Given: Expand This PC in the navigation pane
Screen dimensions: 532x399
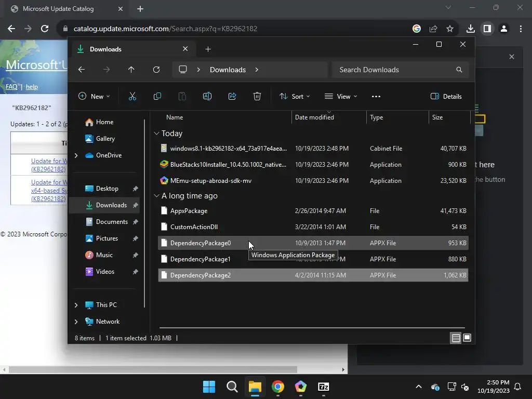Looking at the screenshot, I should [x=76, y=305].
